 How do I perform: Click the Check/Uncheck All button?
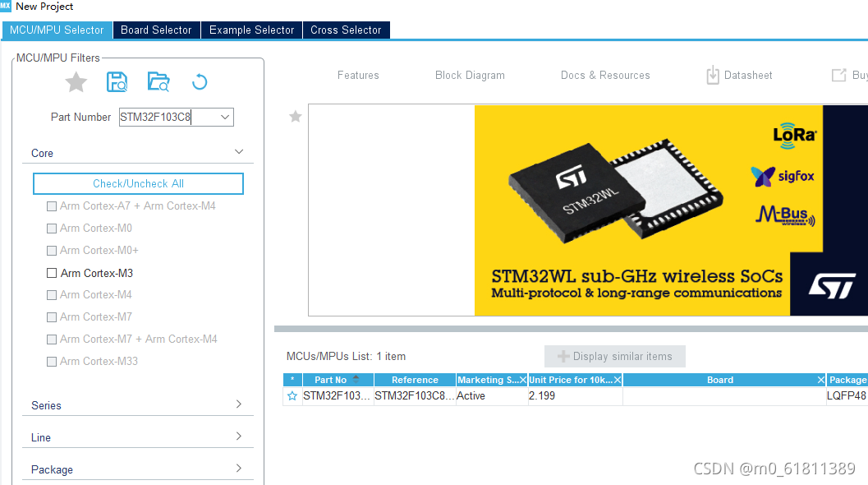coord(139,183)
